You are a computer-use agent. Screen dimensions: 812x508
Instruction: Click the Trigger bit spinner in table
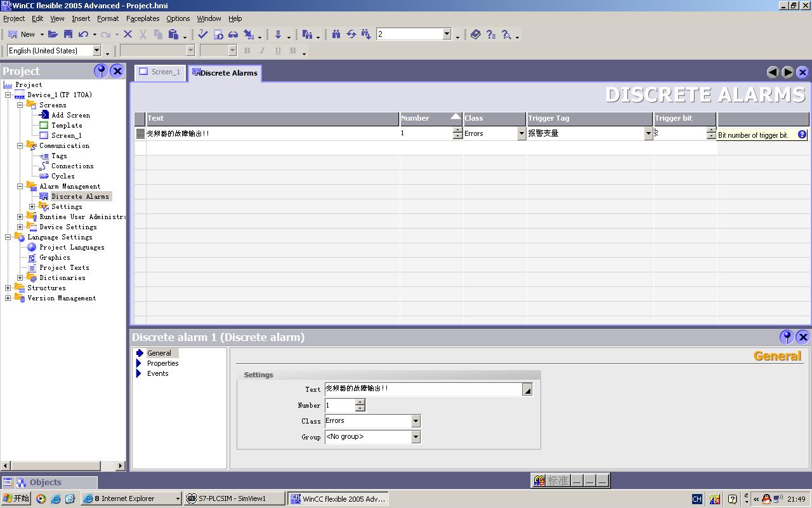[x=711, y=133]
